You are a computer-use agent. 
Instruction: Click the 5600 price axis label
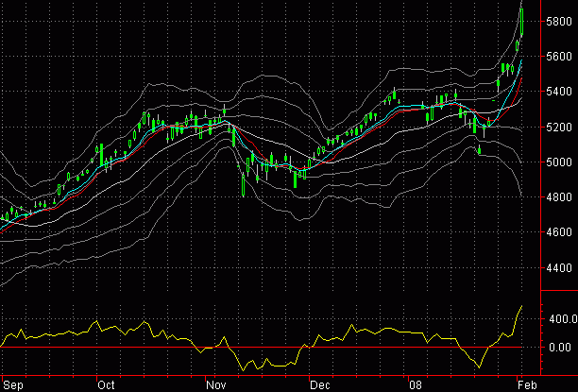(x=559, y=57)
